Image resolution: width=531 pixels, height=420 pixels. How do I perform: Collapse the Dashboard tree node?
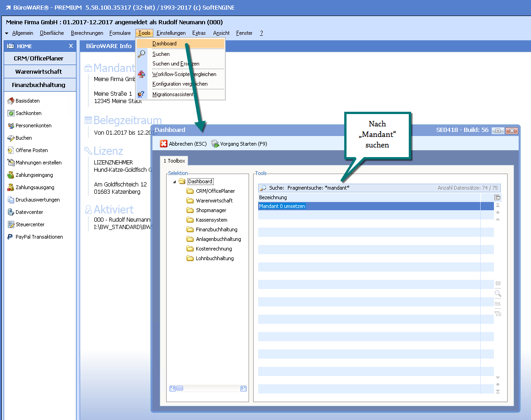click(x=174, y=182)
